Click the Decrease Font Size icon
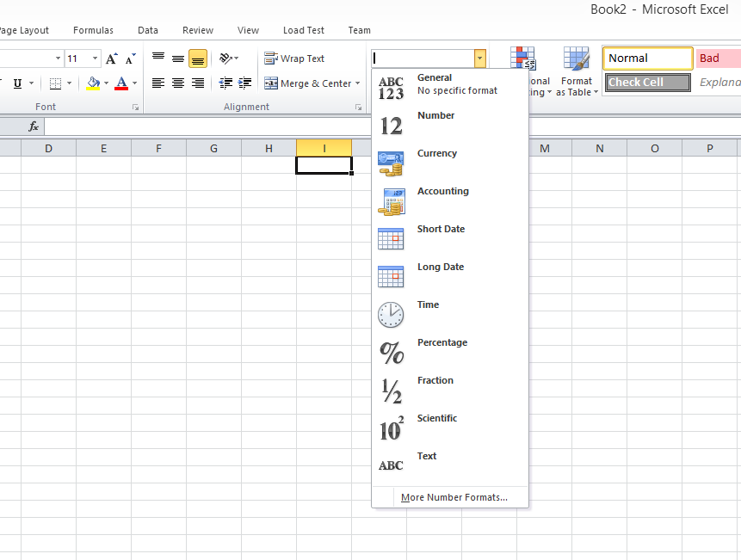The width and height of the screenshot is (741, 560). (x=131, y=58)
